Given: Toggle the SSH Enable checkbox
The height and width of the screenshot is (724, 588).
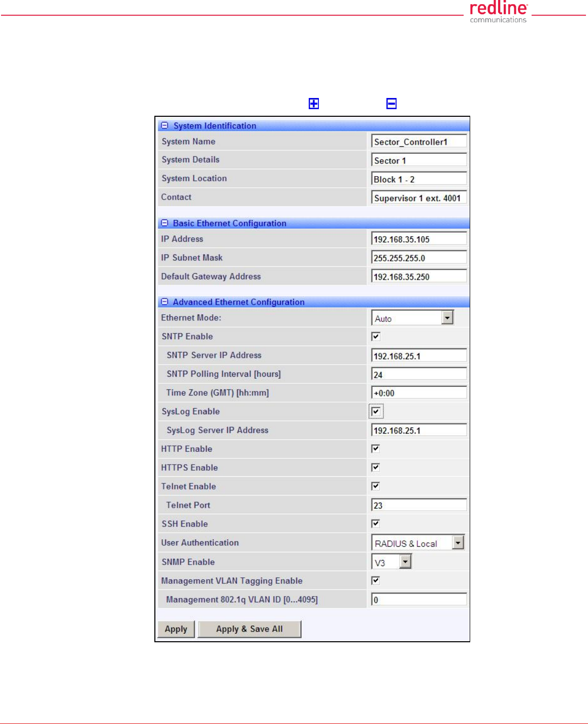Looking at the screenshot, I should [x=376, y=523].
